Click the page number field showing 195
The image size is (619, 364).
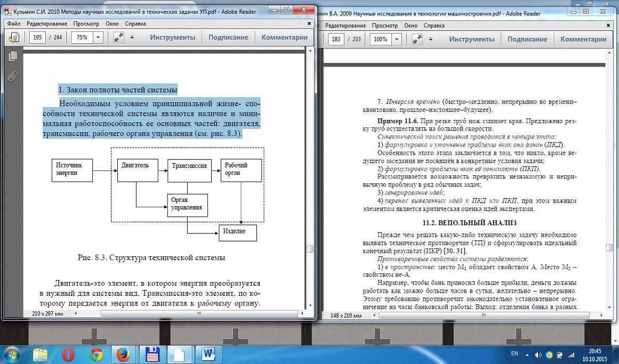[x=37, y=37]
